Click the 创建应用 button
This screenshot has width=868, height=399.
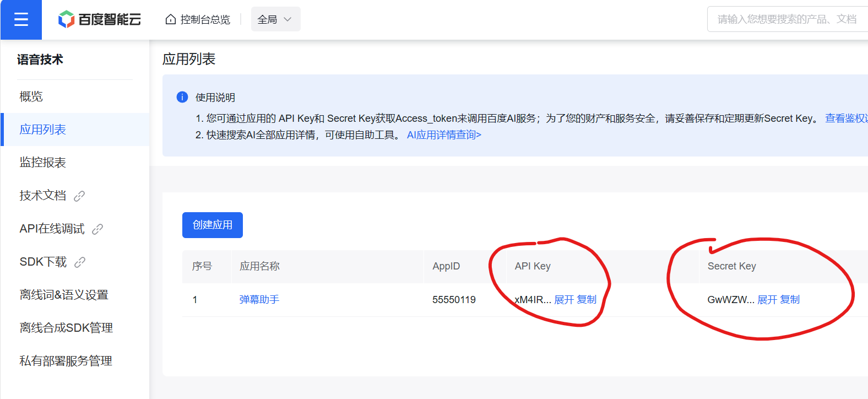[213, 225]
